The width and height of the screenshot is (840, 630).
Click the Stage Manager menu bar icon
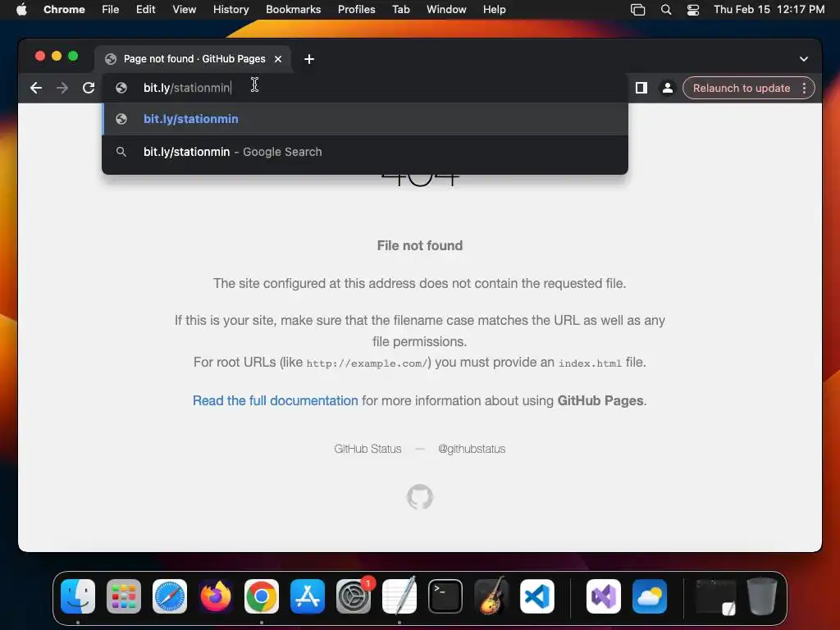pyautogui.click(x=637, y=10)
